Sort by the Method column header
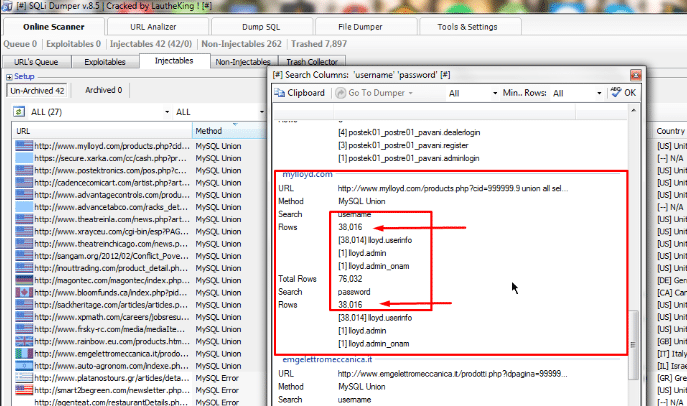Image resolution: width=687 pixels, height=406 pixels. [x=229, y=131]
